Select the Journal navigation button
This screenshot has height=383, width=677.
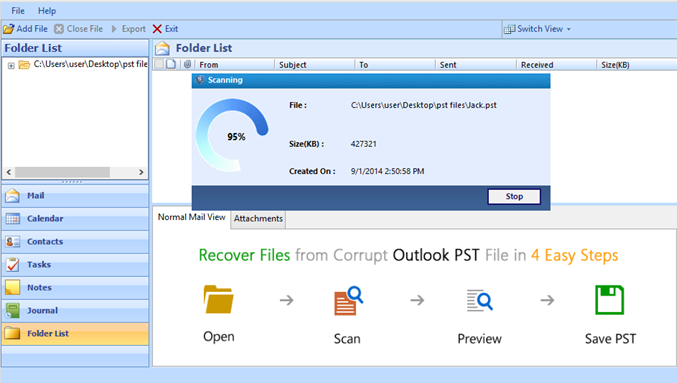[75, 310]
